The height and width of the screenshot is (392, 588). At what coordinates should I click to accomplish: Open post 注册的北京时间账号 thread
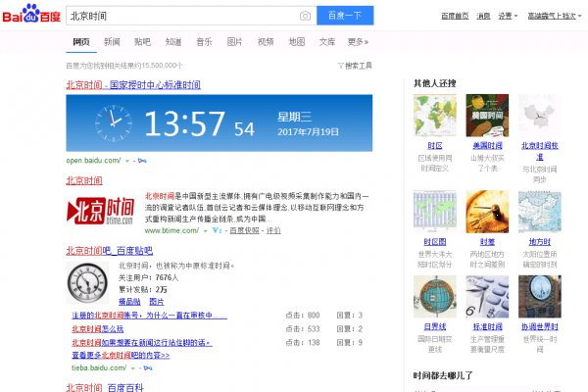149,316
